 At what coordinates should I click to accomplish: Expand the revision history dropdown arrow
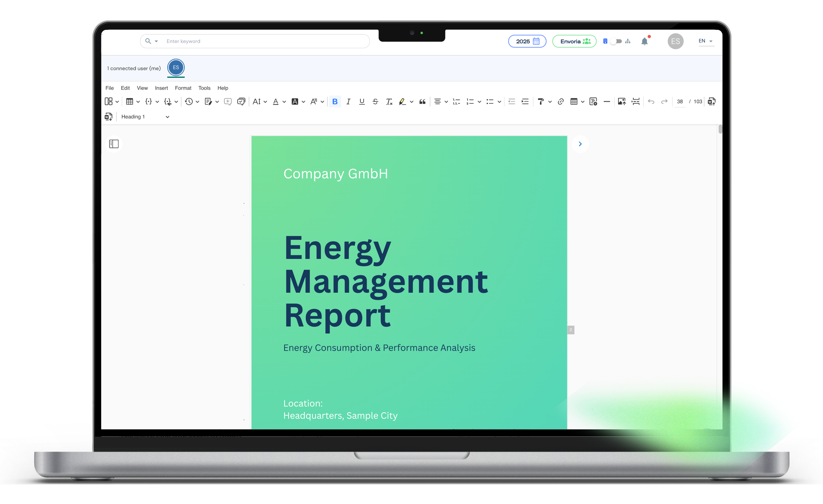[197, 102]
